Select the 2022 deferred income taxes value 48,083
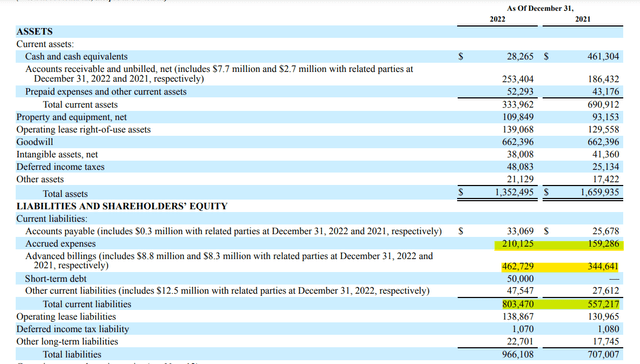Viewport: 640px width, 364px height. pos(520,167)
